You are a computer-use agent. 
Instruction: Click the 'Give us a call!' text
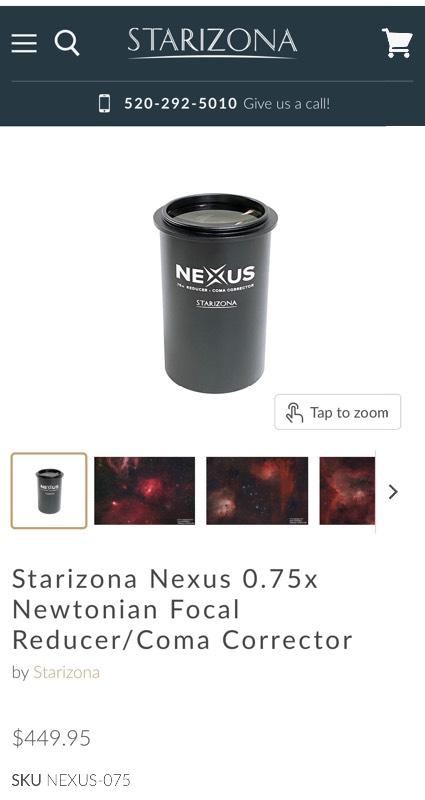(287, 104)
